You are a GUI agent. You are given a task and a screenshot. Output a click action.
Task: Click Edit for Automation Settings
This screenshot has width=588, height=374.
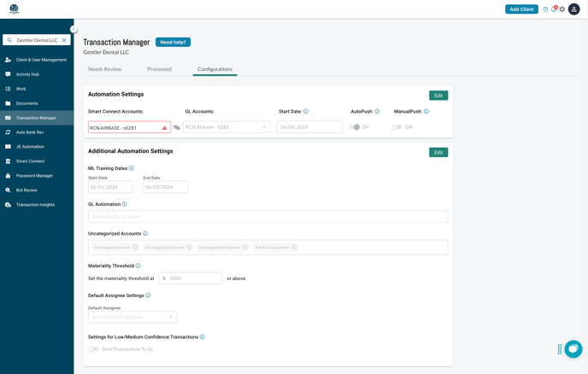pyautogui.click(x=438, y=96)
